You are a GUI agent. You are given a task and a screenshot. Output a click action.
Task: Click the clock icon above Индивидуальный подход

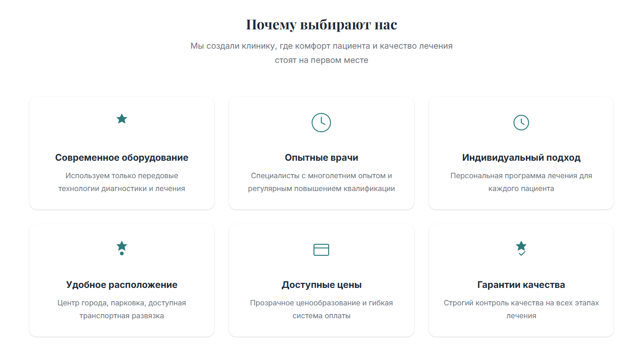(x=520, y=123)
